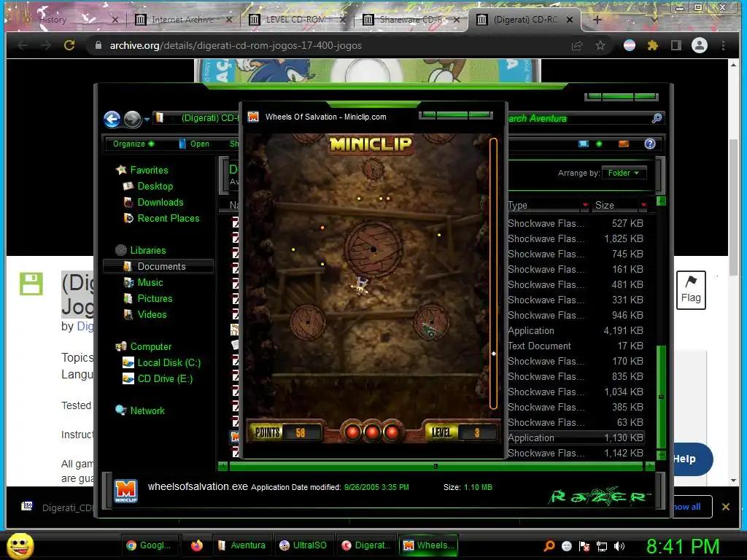Open the Organize menu in Explorer
This screenshot has height=560, width=747.
133,144
